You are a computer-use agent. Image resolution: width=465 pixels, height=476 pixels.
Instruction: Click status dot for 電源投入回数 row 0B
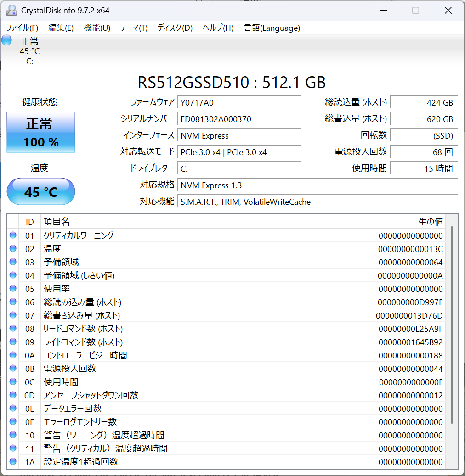pos(13,369)
